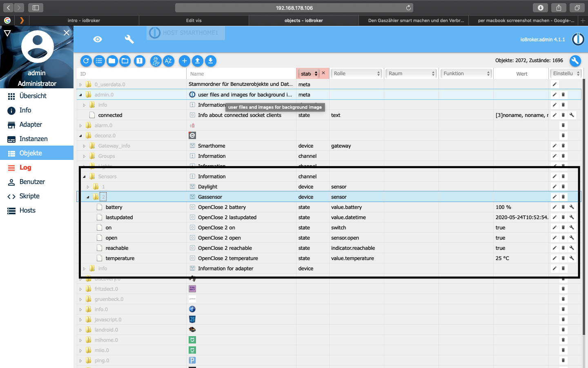Click the Name filter input field
The image size is (588, 368).
pyautogui.click(x=241, y=74)
